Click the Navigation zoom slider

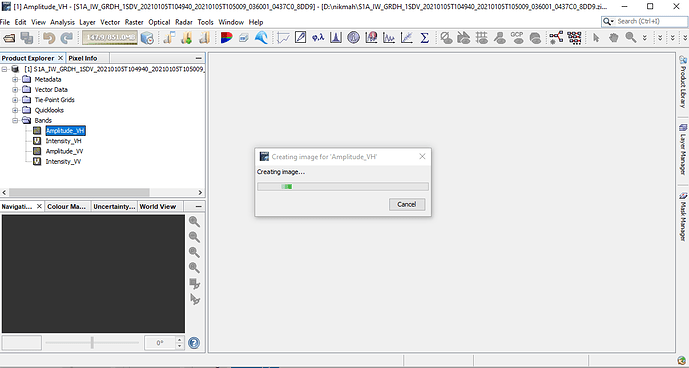point(92,343)
